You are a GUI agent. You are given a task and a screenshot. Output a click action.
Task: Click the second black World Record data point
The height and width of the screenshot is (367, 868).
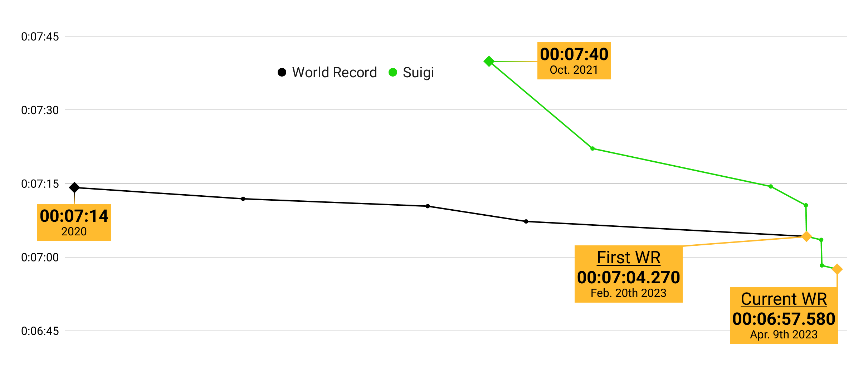(243, 199)
